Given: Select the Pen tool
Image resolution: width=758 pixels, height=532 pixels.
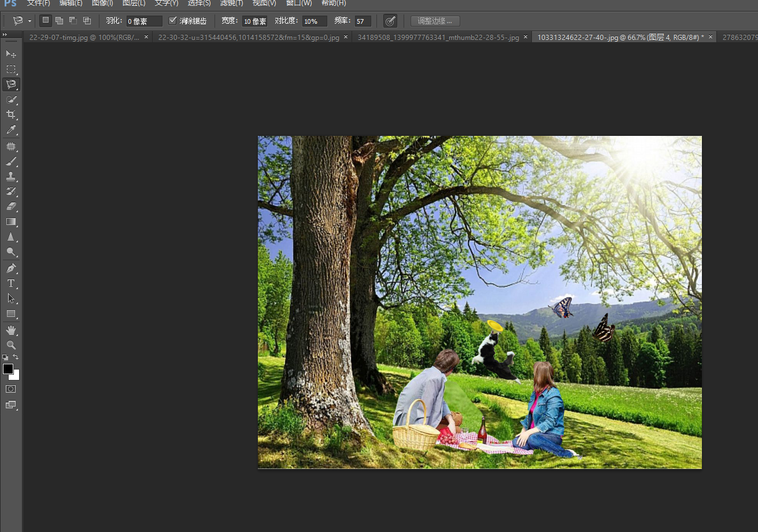Looking at the screenshot, I should point(11,268).
